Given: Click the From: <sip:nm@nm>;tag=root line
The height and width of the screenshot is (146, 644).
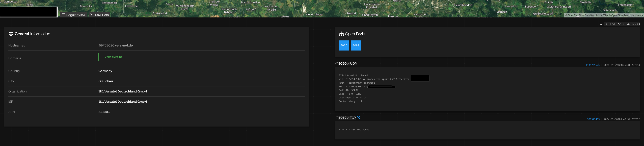Looking at the screenshot, I should coord(357,83).
